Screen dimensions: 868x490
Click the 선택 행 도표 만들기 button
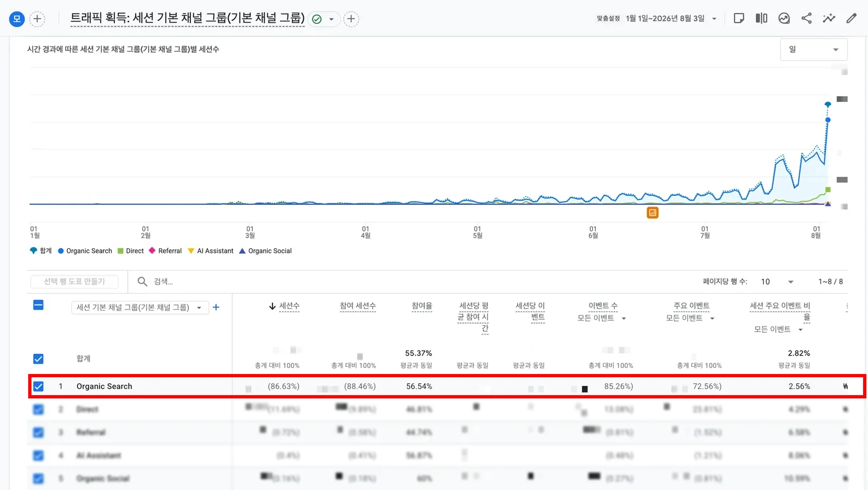[74, 281]
